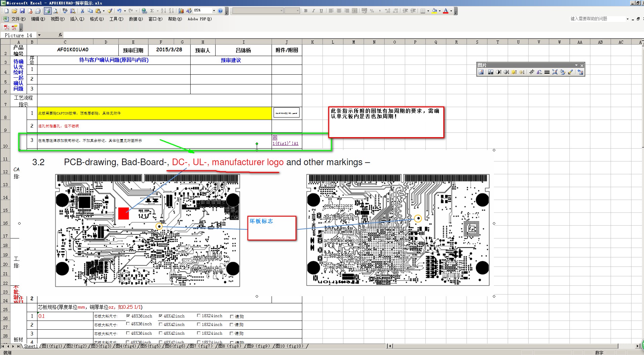
Task: Open the font size dropdown
Action: (x=298, y=11)
